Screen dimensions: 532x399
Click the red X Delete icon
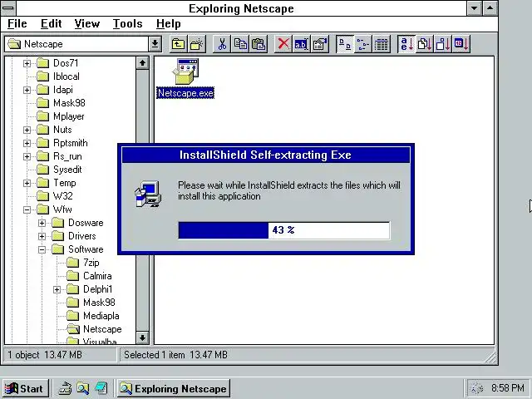[x=283, y=44]
